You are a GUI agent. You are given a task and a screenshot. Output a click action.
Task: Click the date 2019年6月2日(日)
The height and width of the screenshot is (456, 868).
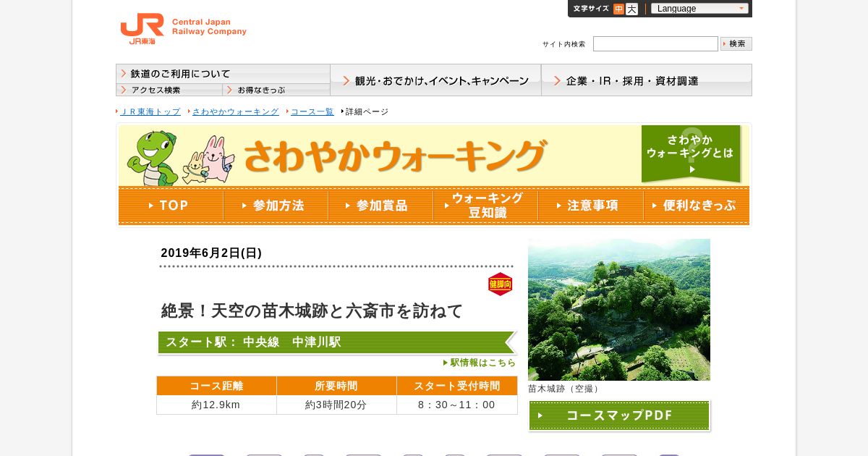tap(211, 253)
